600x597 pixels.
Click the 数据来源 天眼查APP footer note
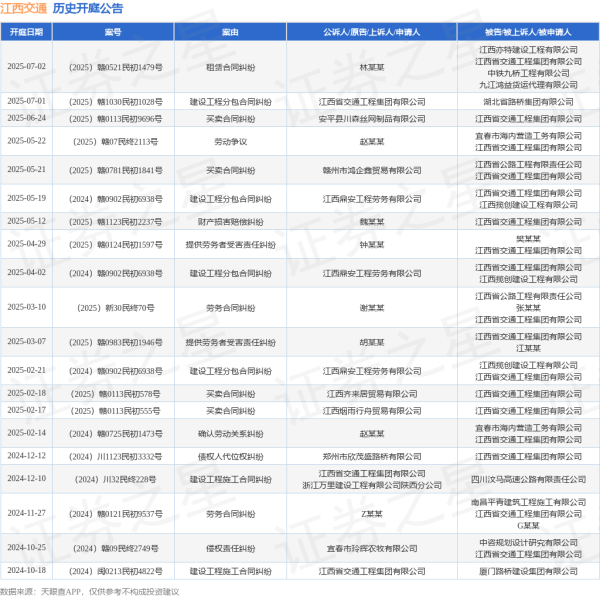[x=90, y=592]
